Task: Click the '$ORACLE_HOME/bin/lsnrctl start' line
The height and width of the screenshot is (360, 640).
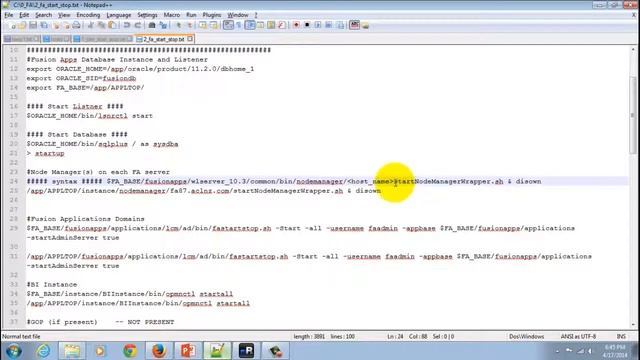Action: pyautogui.click(x=89, y=116)
